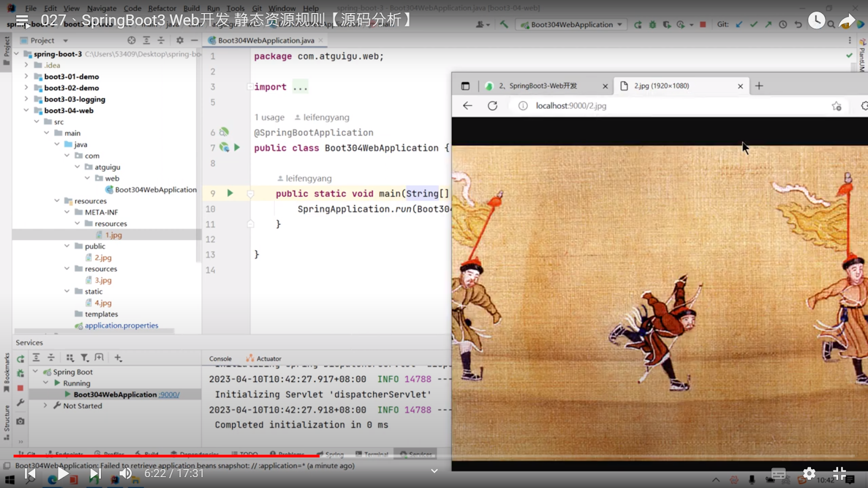Exit video fullscreen mode

coord(839,474)
